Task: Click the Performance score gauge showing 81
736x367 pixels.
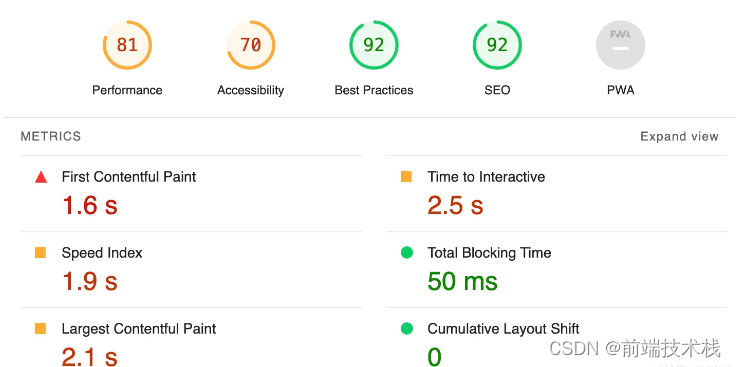Action: 127,45
